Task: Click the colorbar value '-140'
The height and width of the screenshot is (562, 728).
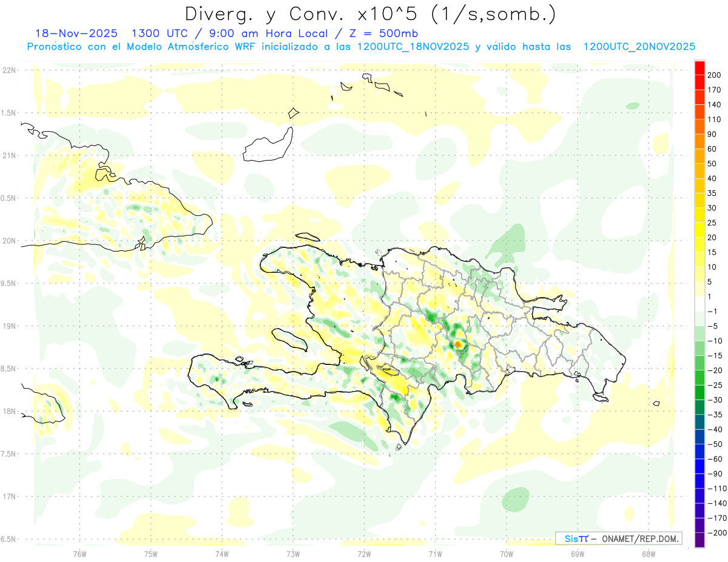Action: pos(718,503)
